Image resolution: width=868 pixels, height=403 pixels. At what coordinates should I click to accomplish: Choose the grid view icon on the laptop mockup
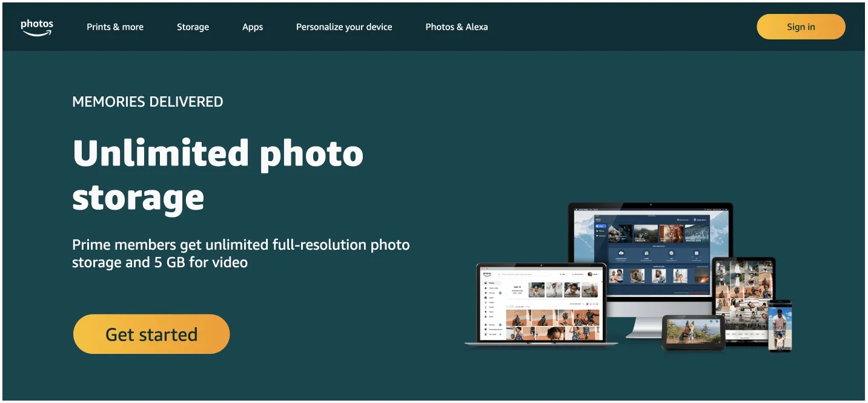(x=587, y=304)
